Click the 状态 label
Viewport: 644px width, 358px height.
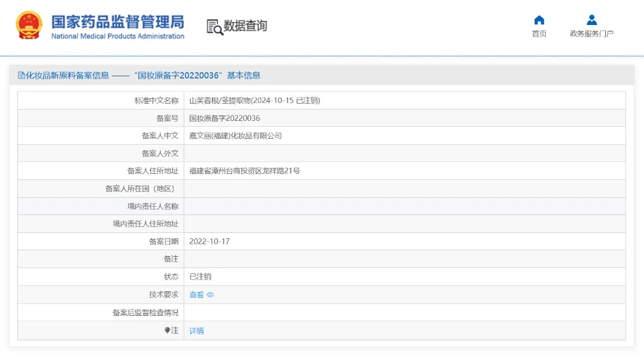click(x=171, y=277)
